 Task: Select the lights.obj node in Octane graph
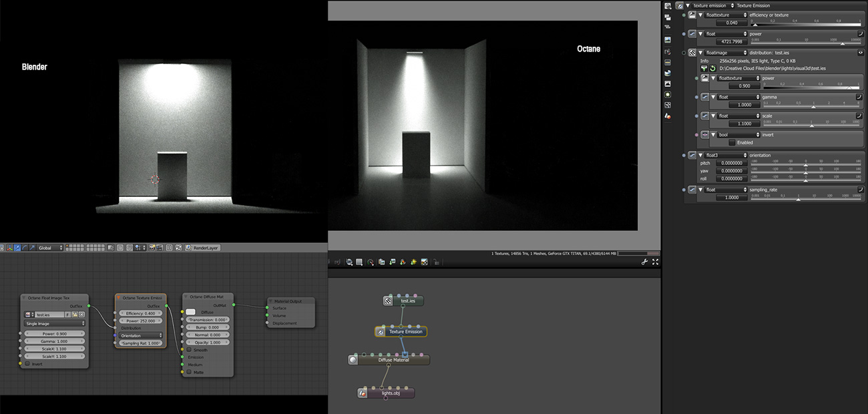coord(386,393)
